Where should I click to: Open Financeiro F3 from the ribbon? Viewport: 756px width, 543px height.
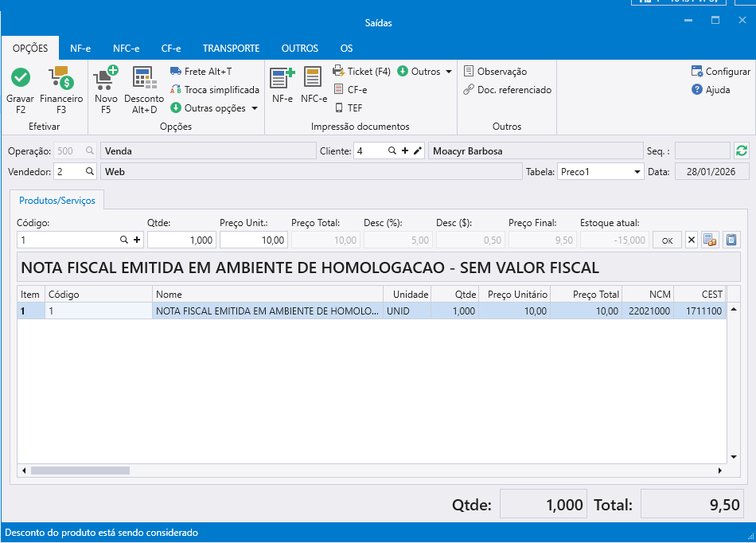click(x=61, y=78)
